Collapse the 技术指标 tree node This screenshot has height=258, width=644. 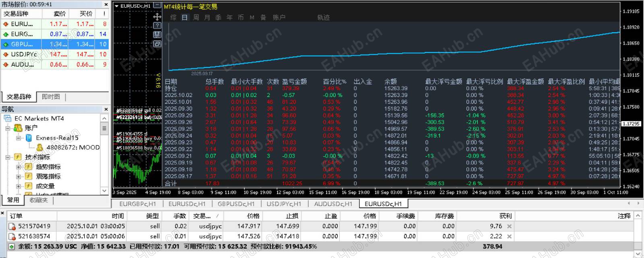tap(8, 157)
